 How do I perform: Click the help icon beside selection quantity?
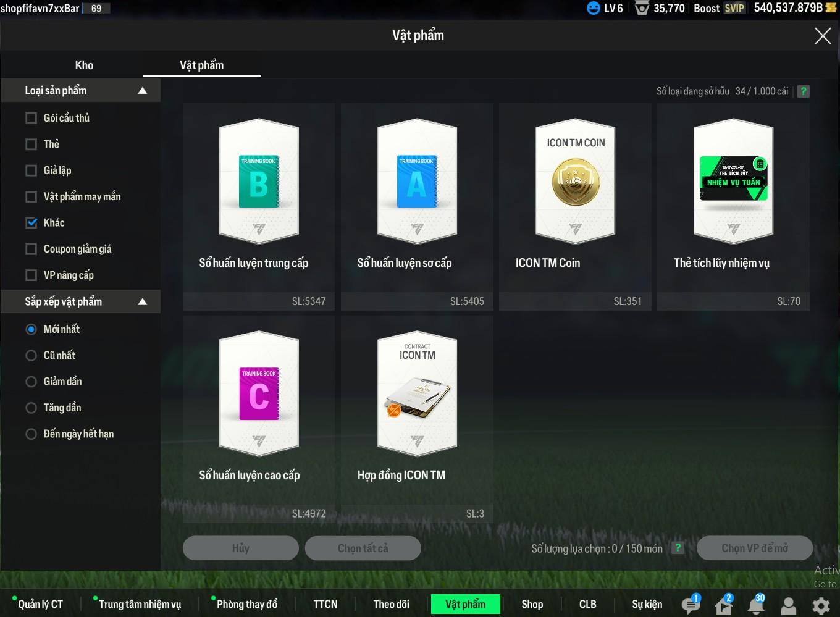678,548
